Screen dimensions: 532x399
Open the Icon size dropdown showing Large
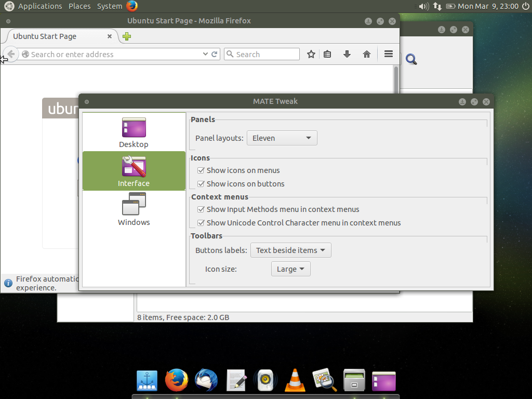click(x=291, y=269)
